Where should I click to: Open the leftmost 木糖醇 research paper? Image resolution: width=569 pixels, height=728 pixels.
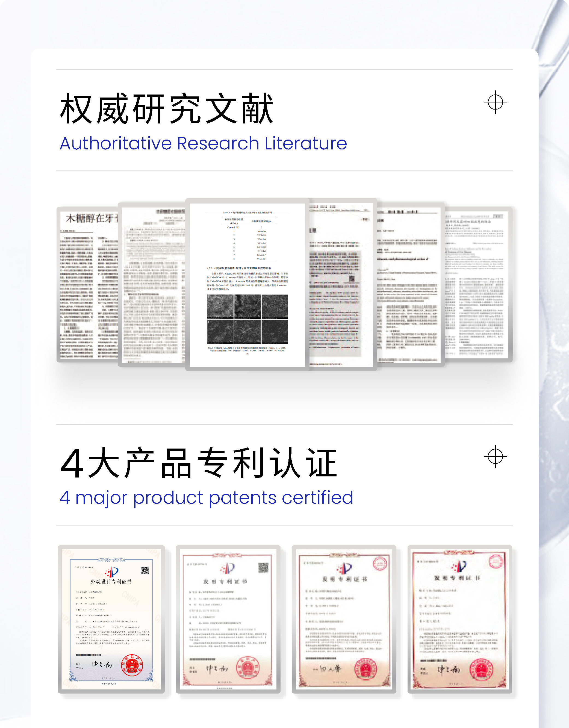tap(87, 284)
